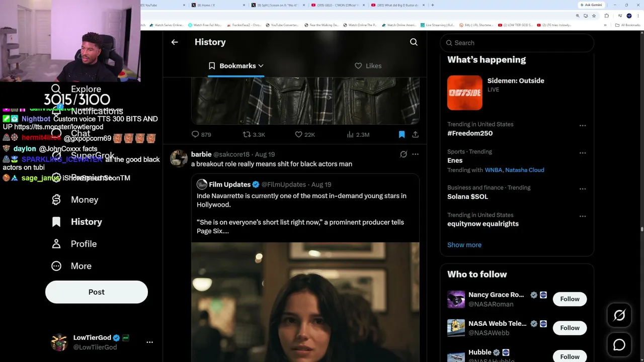Click the Chrome bookmark star icon
Screen dimensions: 644x362
coord(594,16)
